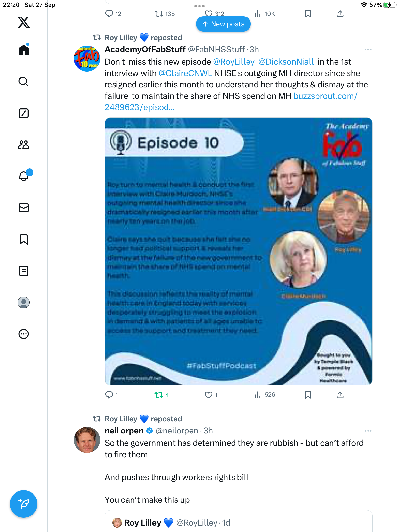Share the AcademyOfFabStuff post
Screen dimensions: 399x532
pos(340,395)
